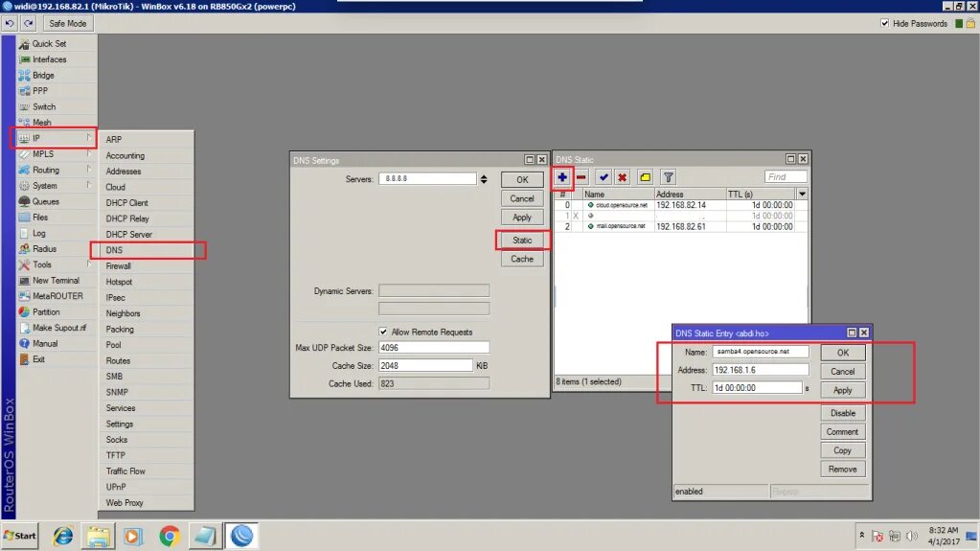
Task: Click the WinBox icon in taskbar
Action: [x=241, y=536]
